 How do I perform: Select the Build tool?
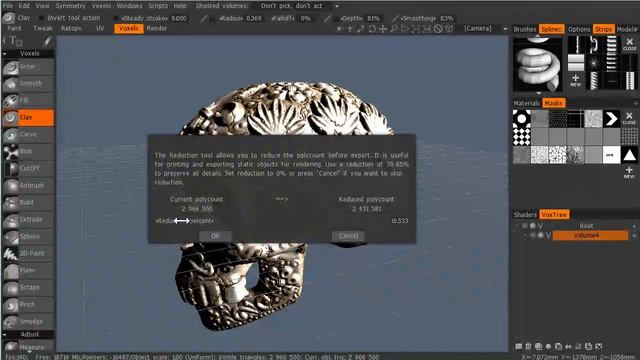click(28, 202)
